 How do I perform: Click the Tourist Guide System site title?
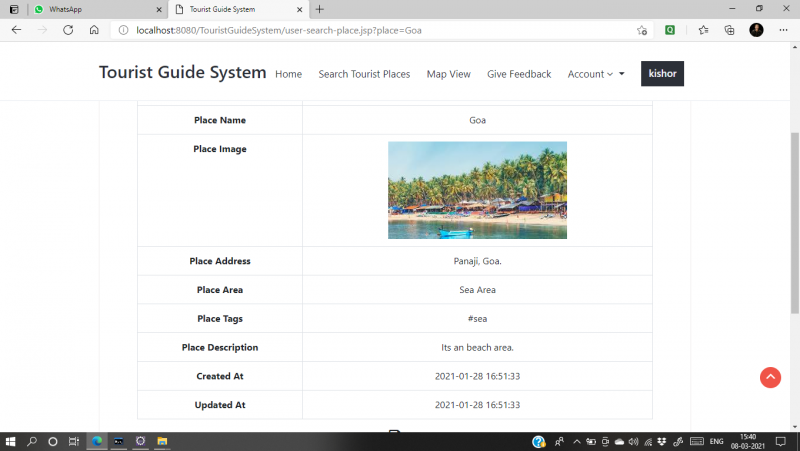(183, 72)
